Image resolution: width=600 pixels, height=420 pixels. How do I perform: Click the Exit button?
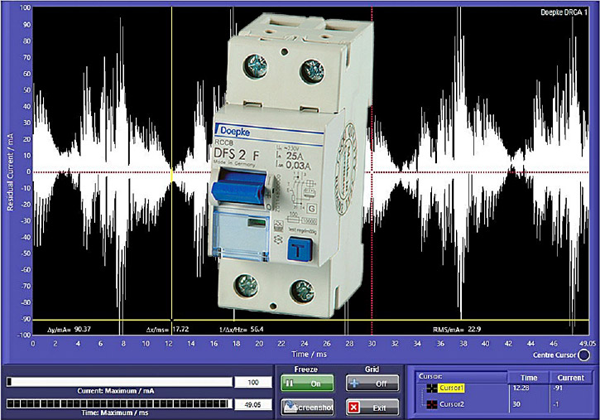(366, 406)
